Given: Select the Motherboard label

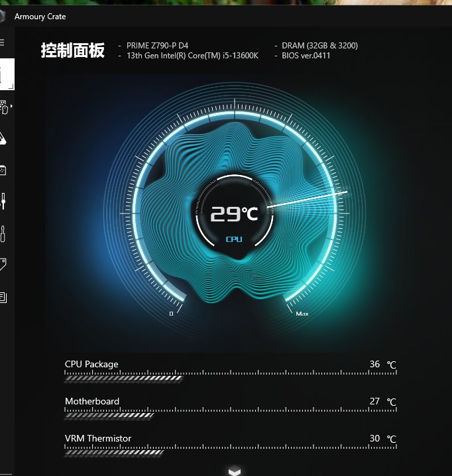Looking at the screenshot, I should (x=92, y=401).
